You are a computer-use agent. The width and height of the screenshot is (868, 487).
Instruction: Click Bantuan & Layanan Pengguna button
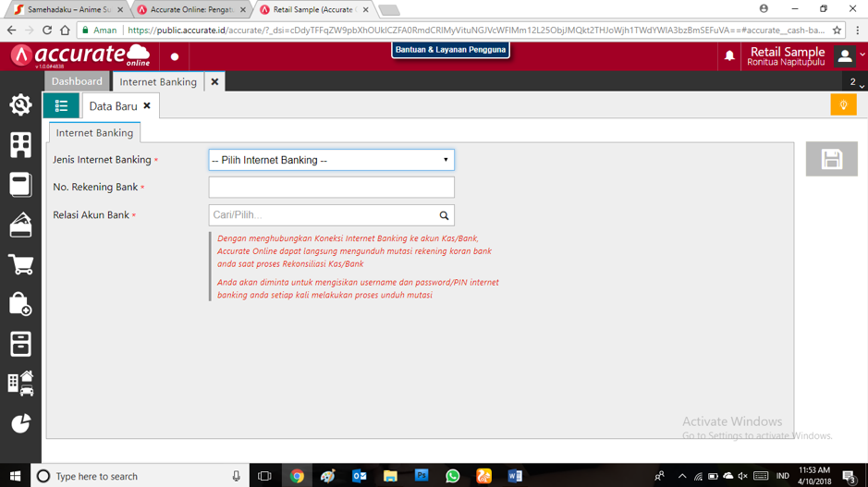(450, 50)
